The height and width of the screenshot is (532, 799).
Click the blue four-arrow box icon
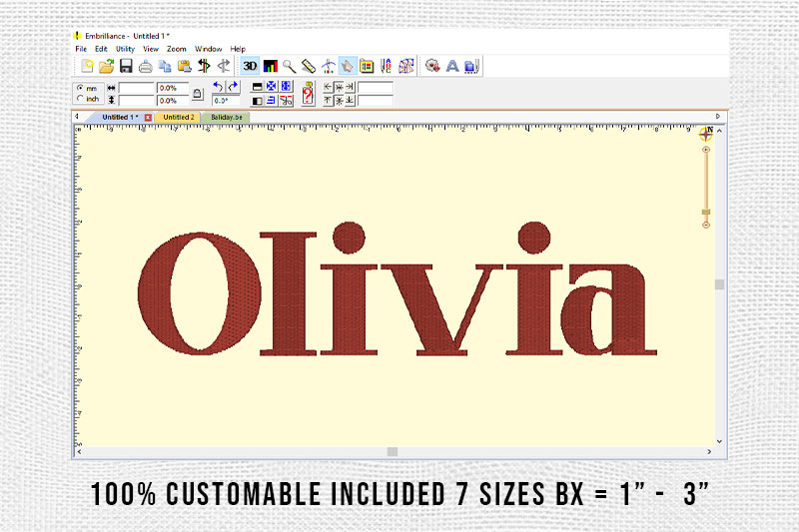(x=271, y=87)
